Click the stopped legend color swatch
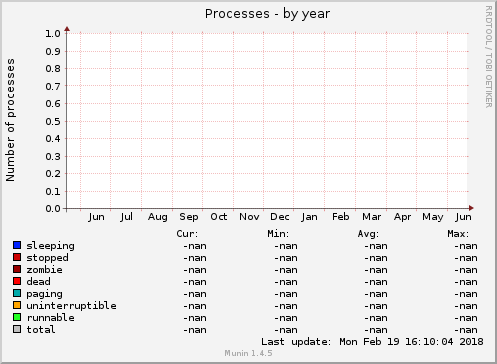The width and height of the screenshot is (497, 364). pos(17,257)
